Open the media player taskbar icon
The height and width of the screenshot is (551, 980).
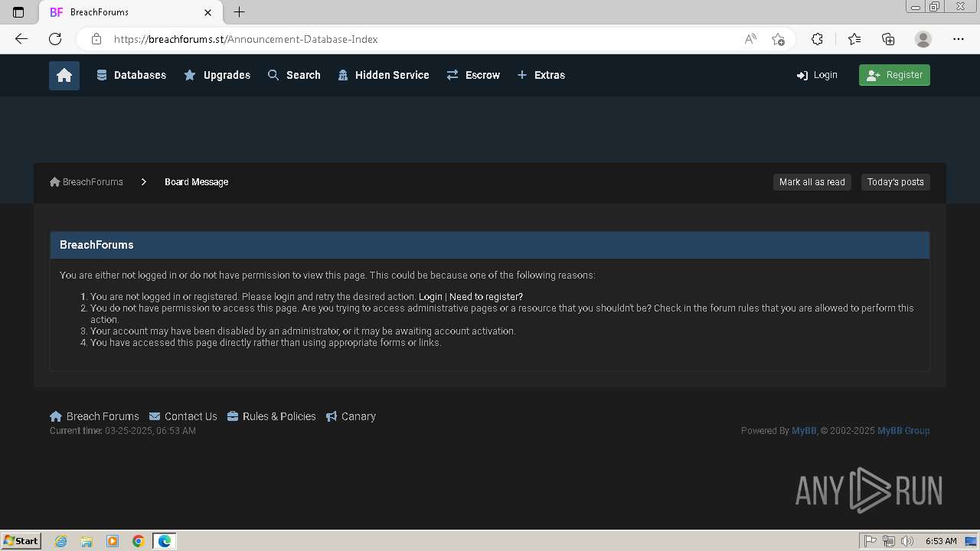pyautogui.click(x=113, y=541)
